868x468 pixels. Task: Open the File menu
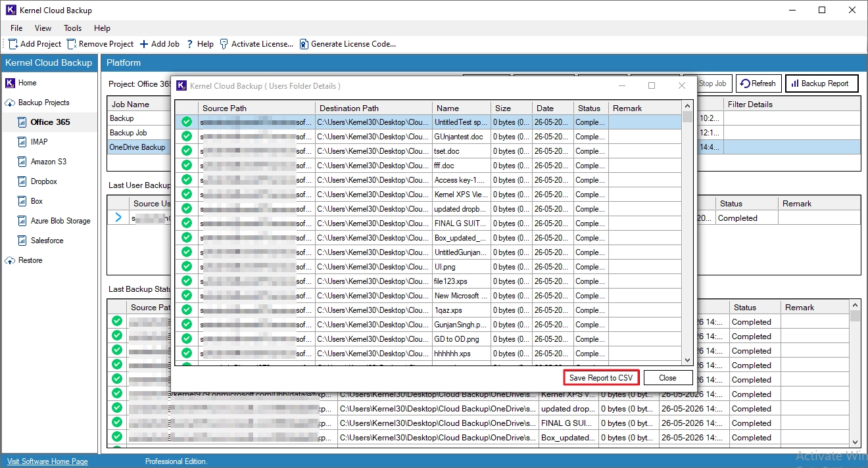point(16,28)
